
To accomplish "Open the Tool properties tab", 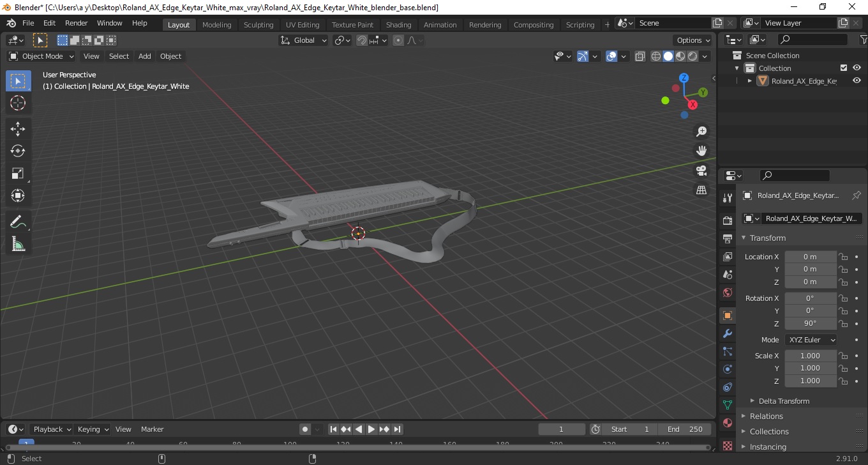I will pyautogui.click(x=727, y=198).
